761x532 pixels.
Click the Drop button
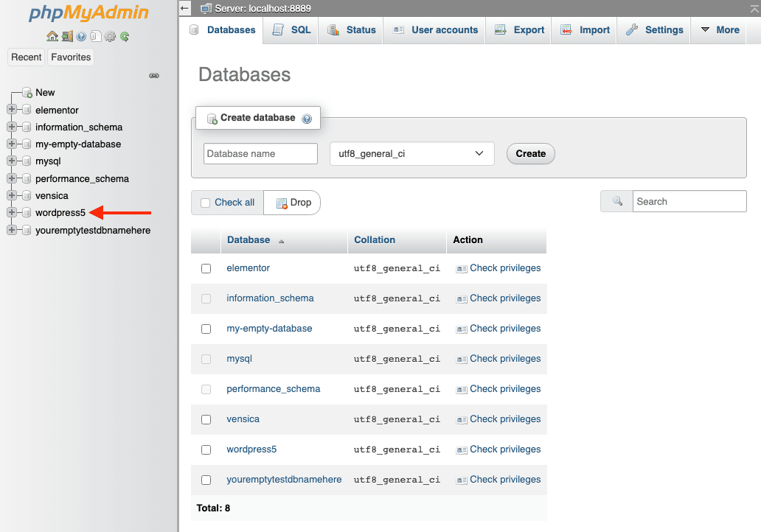293,203
